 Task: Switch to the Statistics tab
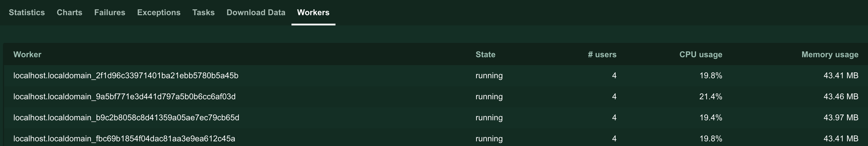point(27,13)
